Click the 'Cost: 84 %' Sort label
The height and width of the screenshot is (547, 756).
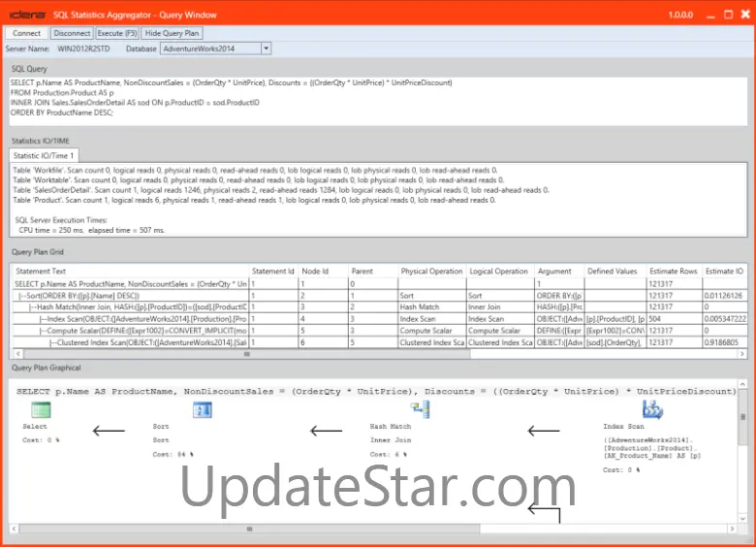click(x=173, y=455)
